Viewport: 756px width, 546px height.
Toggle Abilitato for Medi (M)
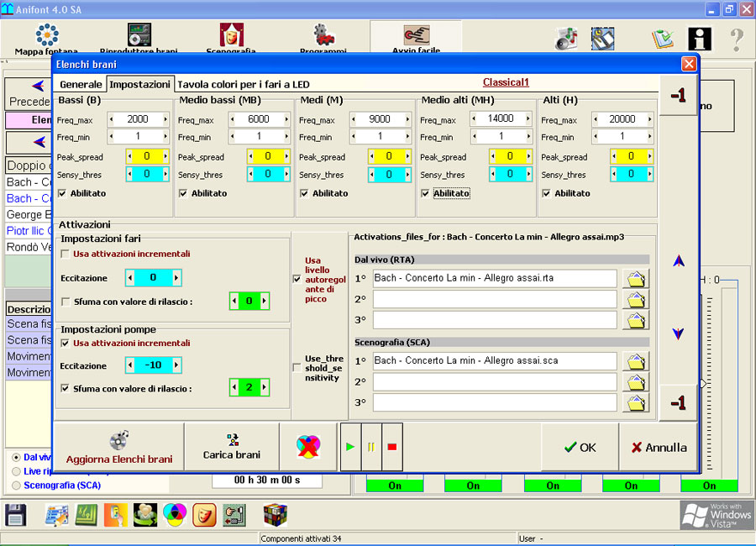click(x=304, y=193)
